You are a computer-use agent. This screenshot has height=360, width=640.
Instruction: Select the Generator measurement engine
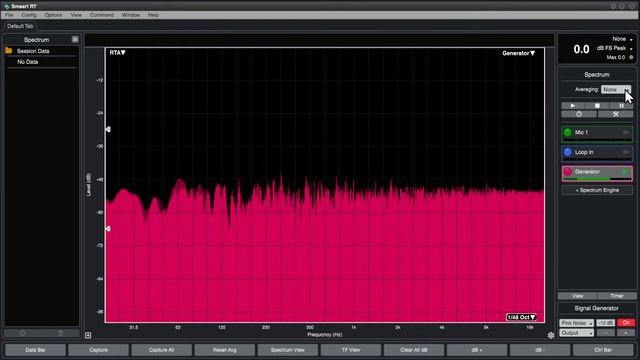[597, 173]
